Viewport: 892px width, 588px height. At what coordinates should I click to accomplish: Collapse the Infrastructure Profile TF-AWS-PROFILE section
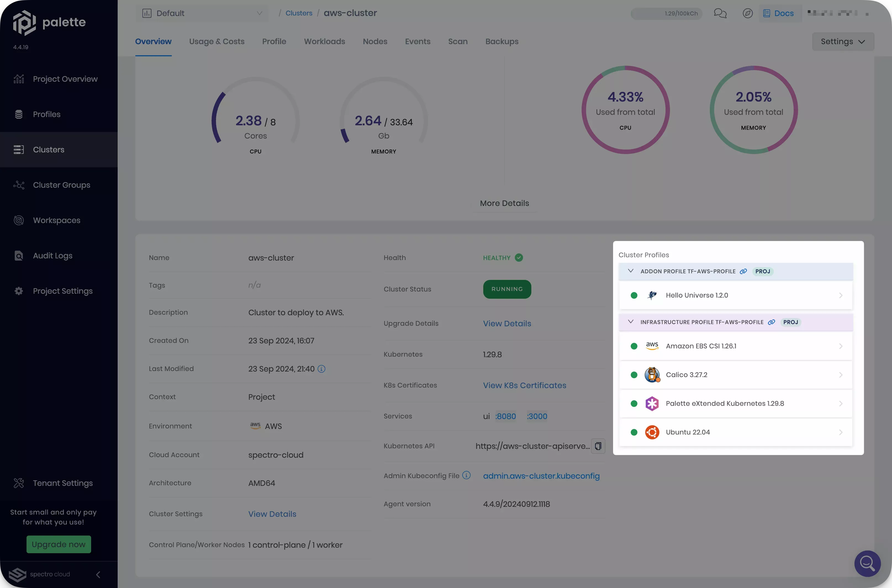pos(630,322)
